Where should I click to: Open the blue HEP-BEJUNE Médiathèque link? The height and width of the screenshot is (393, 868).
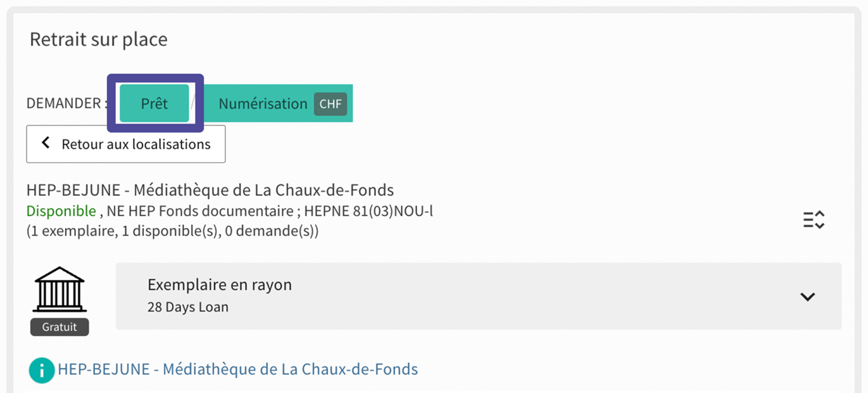click(237, 369)
